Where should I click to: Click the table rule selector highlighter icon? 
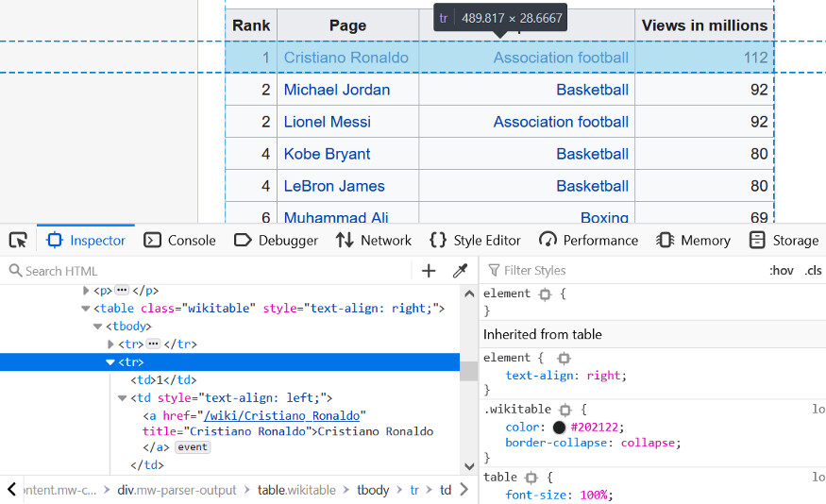pyautogui.click(x=531, y=478)
